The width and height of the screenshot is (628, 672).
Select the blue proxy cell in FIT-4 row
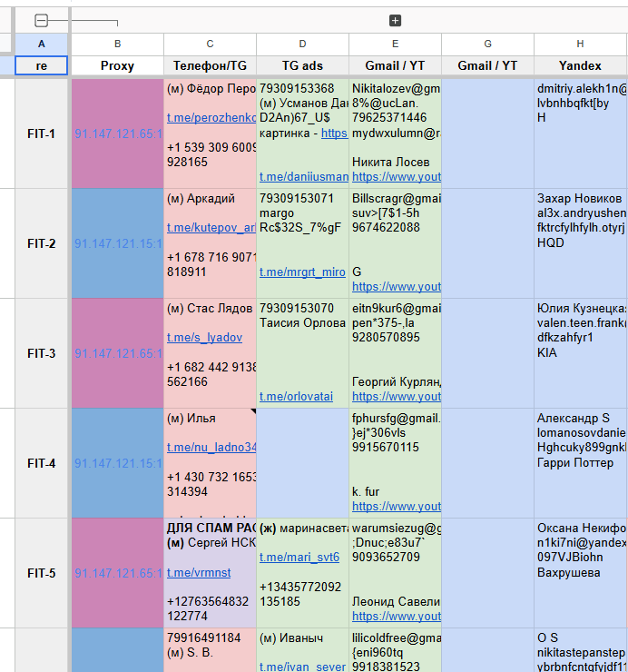tap(117, 463)
